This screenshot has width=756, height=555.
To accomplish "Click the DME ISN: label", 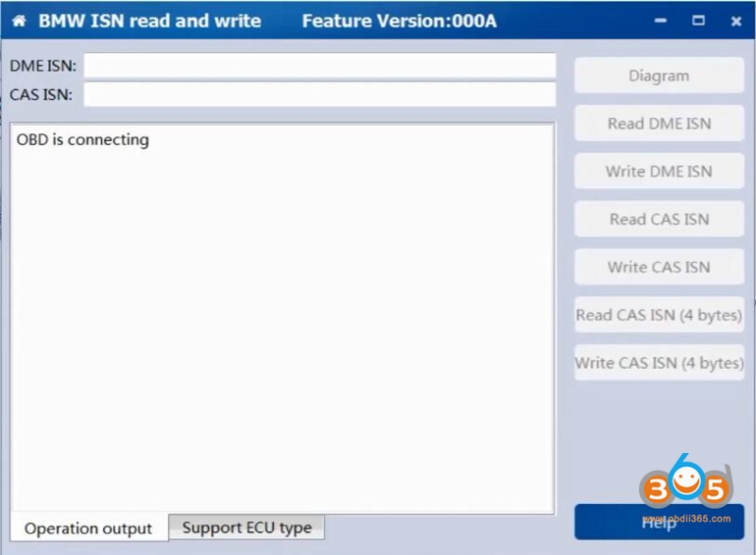I will pos(43,65).
